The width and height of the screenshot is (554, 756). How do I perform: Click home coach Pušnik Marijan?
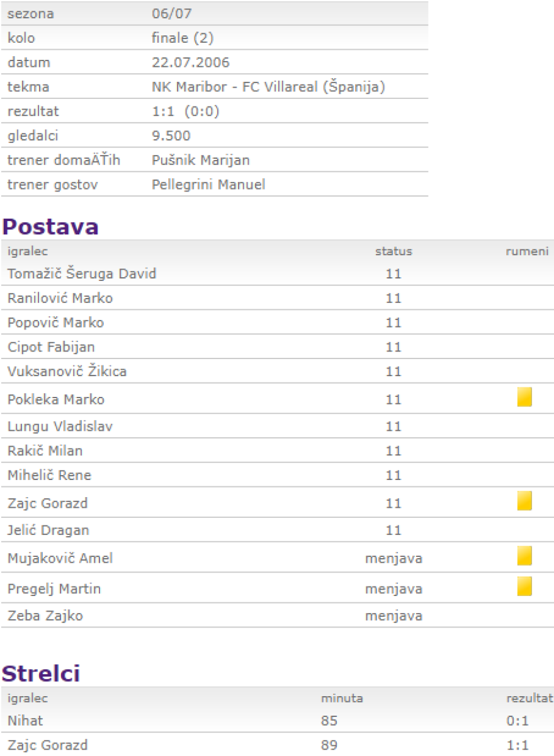201,161
